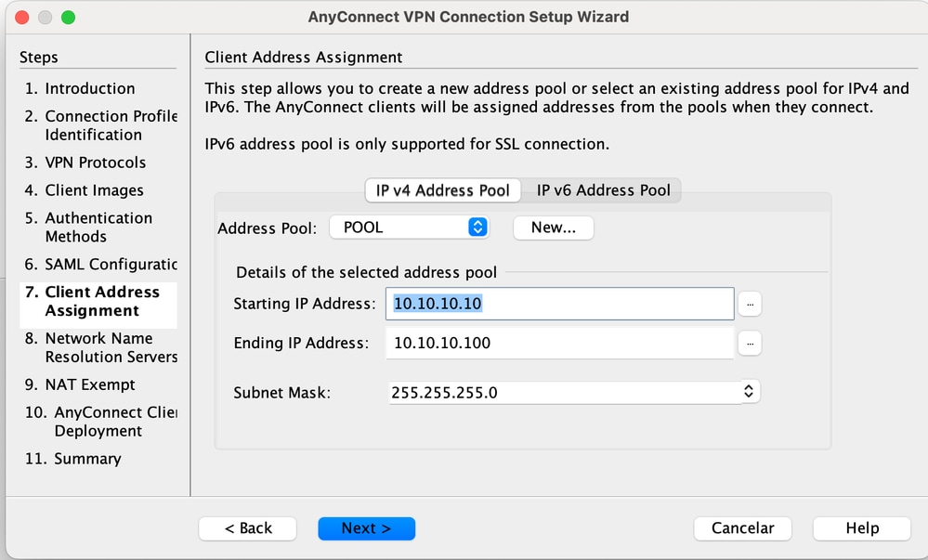Screen dimensions: 928x560
Task: Select the Authentication Methods step
Action: [98, 228]
